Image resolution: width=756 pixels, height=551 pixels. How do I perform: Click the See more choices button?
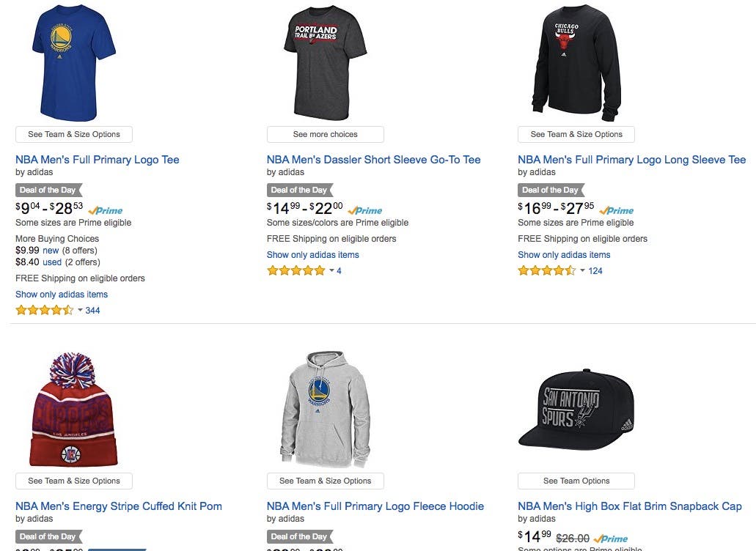[325, 134]
